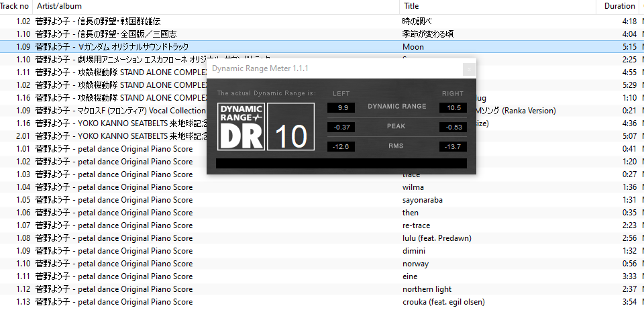Select the track lulu (feat. Predawn)
The width and height of the screenshot is (644, 312).
(322, 238)
